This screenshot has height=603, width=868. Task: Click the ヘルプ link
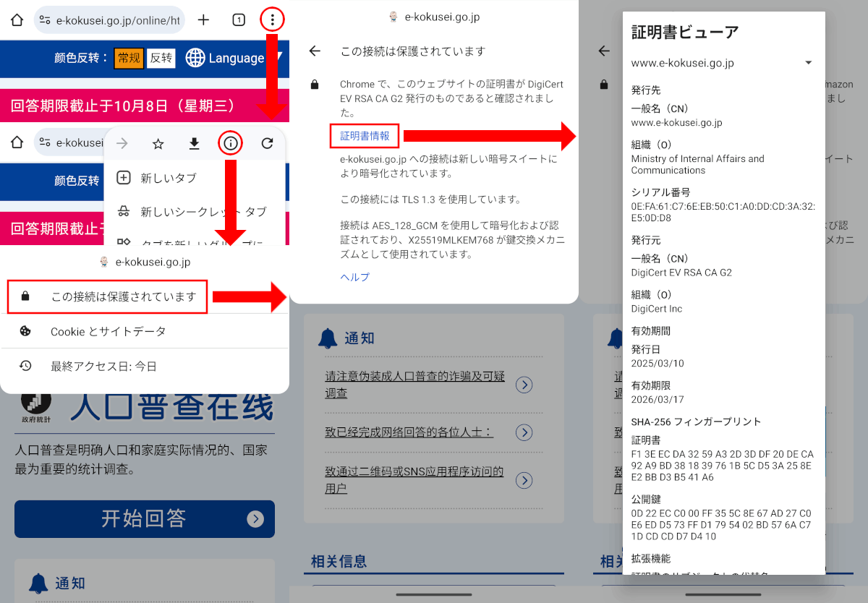click(x=354, y=277)
